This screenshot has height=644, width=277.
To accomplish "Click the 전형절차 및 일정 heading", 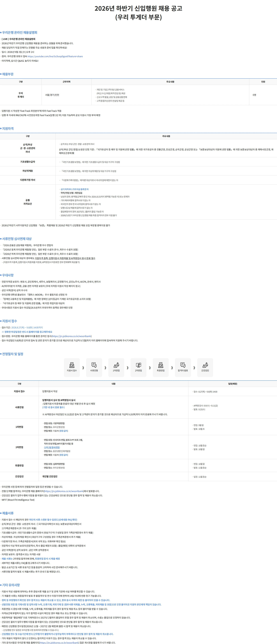I will (x=13, y=354).
